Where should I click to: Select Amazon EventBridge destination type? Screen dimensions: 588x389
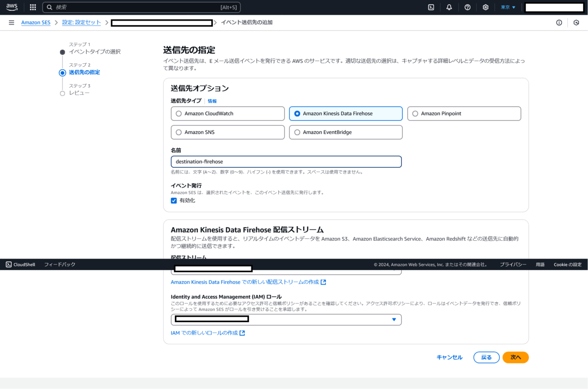pyautogui.click(x=345, y=132)
